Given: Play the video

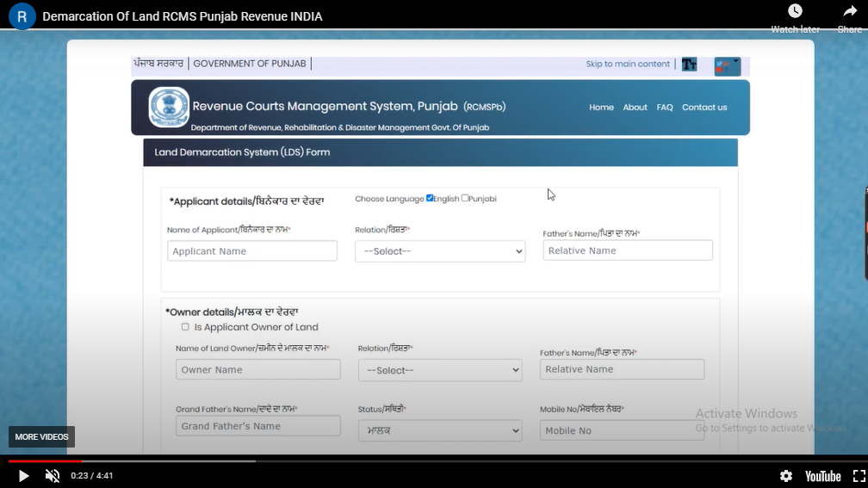Looking at the screenshot, I should [23, 476].
